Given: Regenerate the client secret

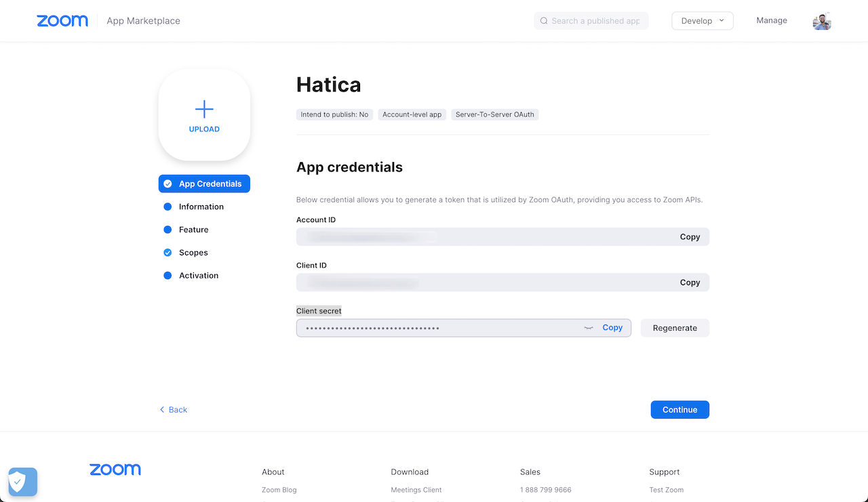Looking at the screenshot, I should pos(675,328).
